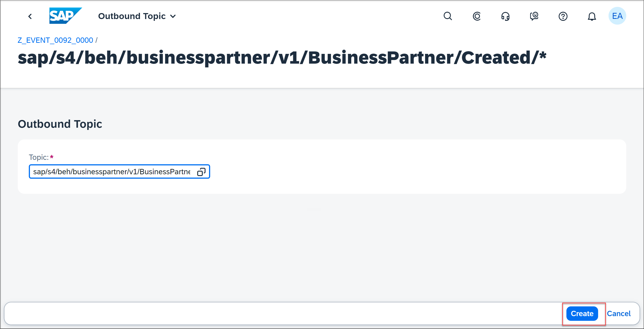
Task: Click the Topic: field label
Action: 39,157
